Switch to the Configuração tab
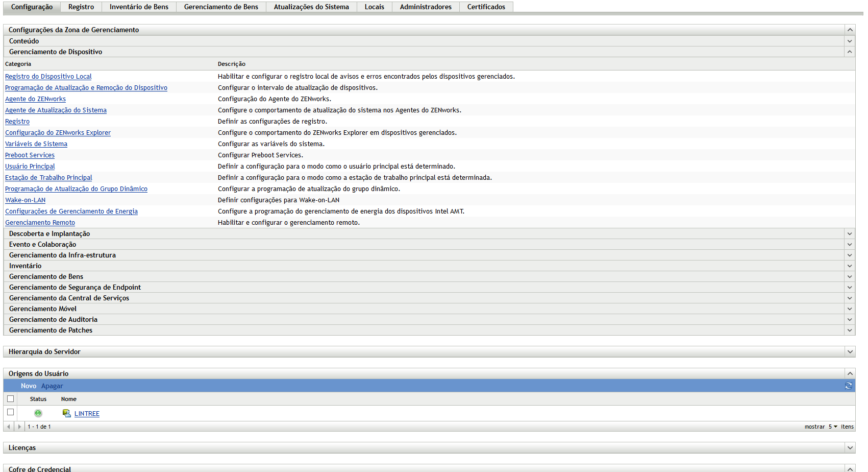Screen dimensions: 868x472 tap(32, 7)
